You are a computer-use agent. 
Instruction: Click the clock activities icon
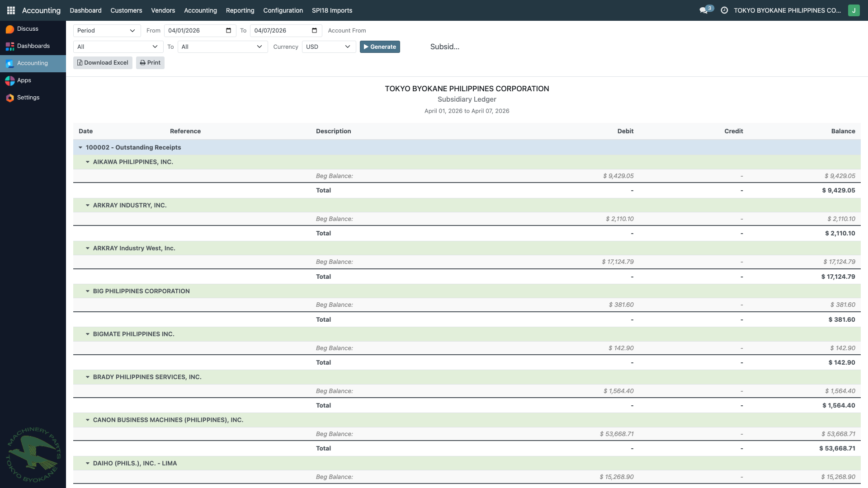click(724, 10)
